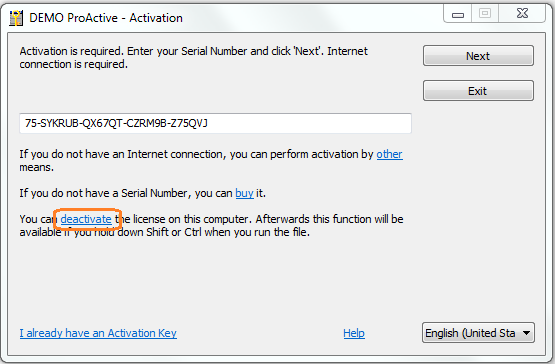Close the DEMO ProActive Activation dialog
This screenshot has width=555, height=364.
pos(522,14)
